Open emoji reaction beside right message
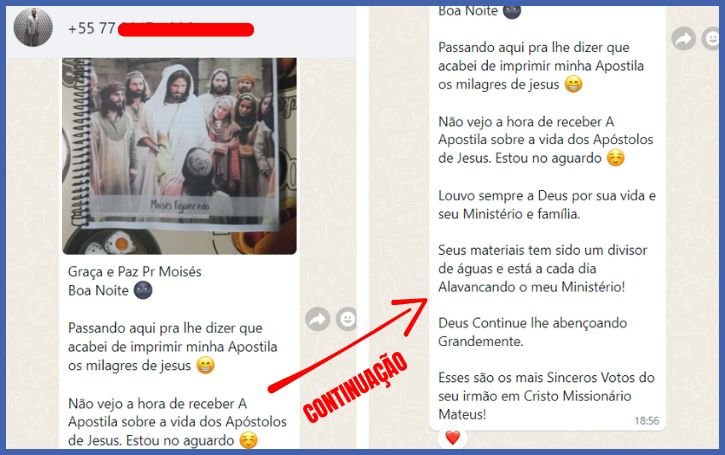Screen dimensions: 725x455 [x=711, y=38]
